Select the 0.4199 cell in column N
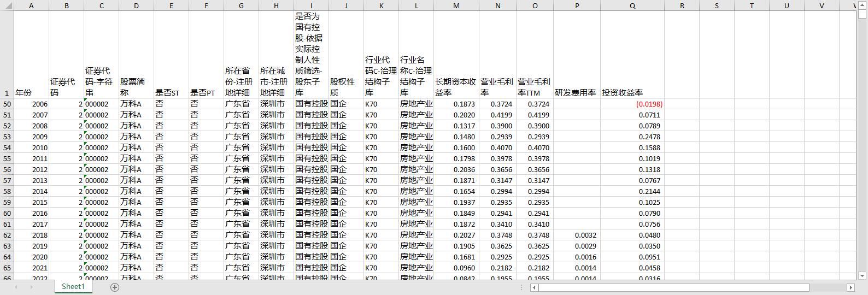This screenshot has width=868, height=295. [497, 115]
